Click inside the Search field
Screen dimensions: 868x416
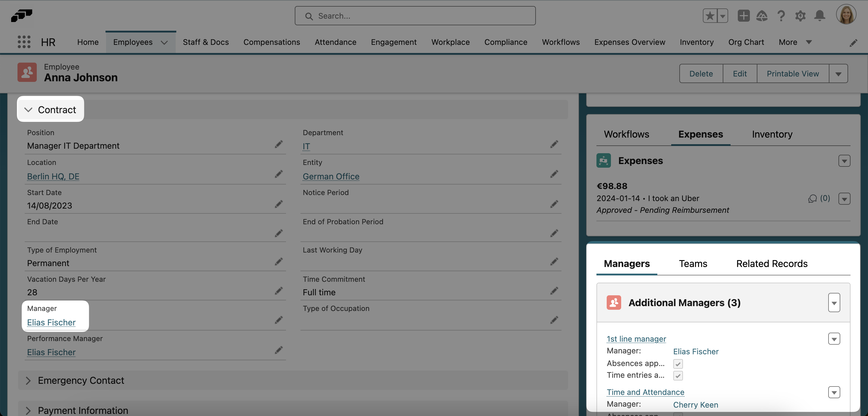[x=414, y=16]
